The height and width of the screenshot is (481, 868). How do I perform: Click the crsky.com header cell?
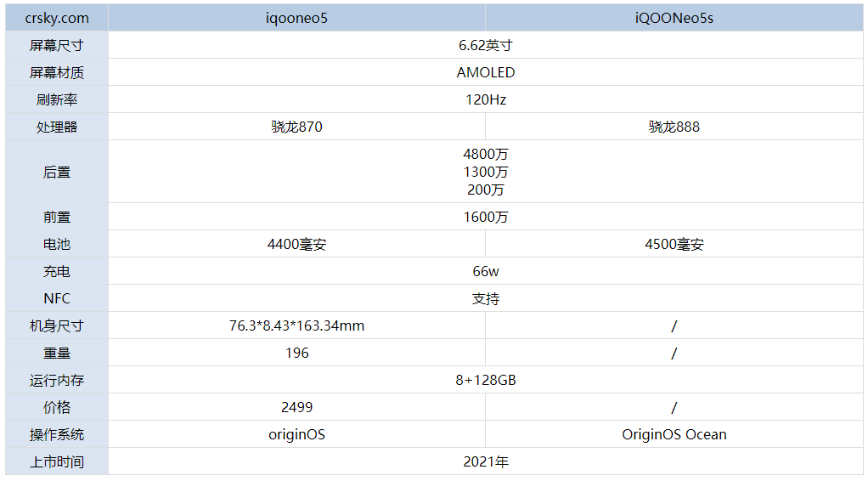tap(56, 18)
